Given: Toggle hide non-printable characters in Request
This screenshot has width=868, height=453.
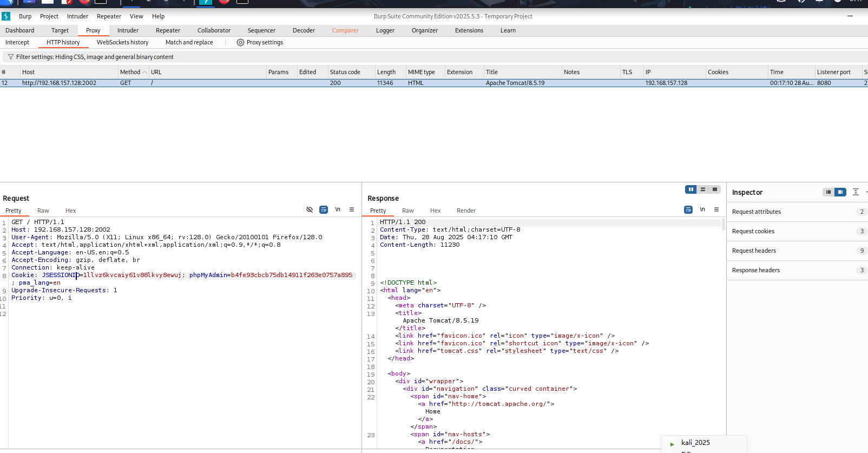Looking at the screenshot, I should 310,210.
